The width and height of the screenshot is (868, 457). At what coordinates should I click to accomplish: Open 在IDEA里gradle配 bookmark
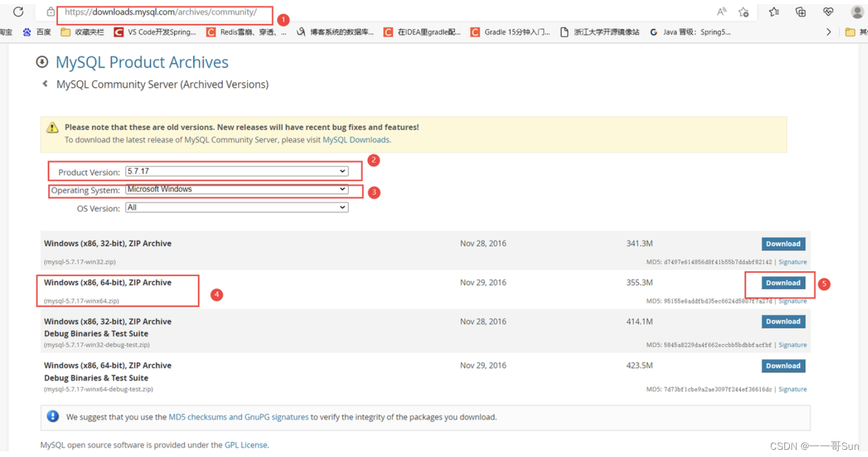[423, 32]
